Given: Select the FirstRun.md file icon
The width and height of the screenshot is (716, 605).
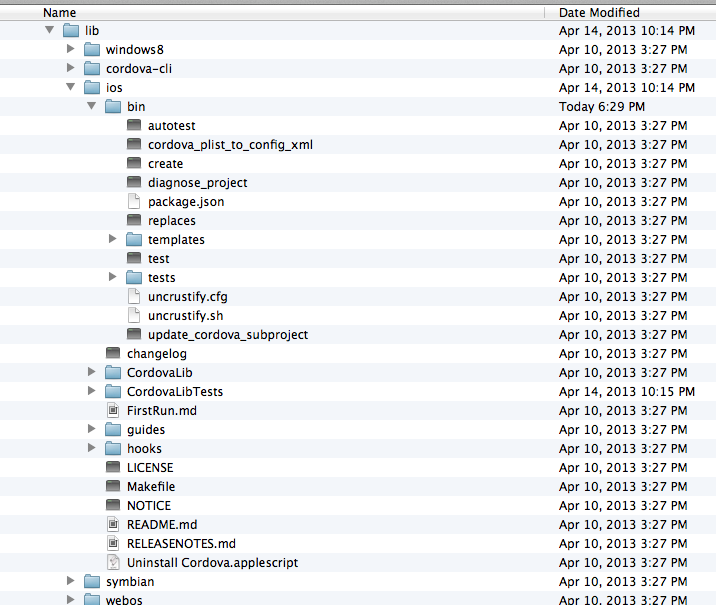Looking at the screenshot, I should [113, 410].
